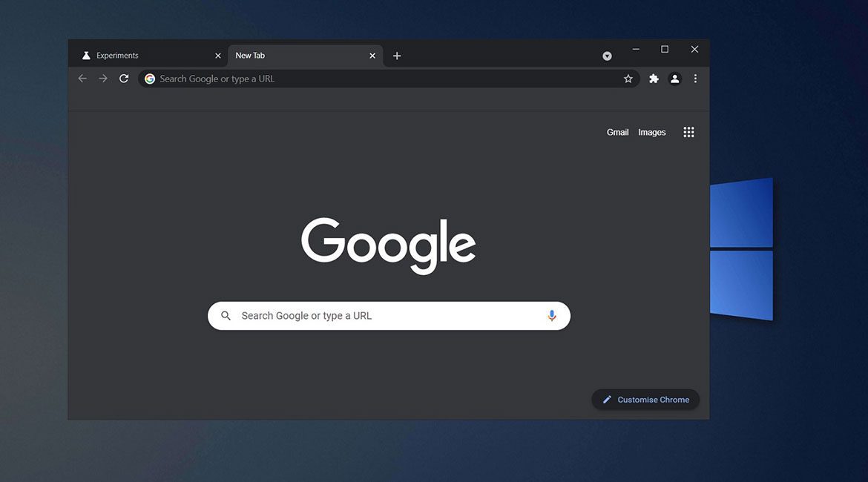Screen dimensions: 868x482
Task: Select the New Tab tab
Action: [x=305, y=56]
